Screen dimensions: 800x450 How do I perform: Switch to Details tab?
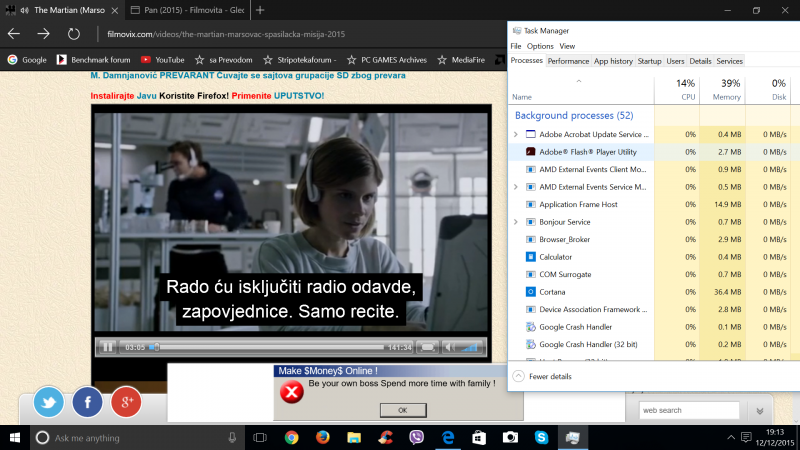click(700, 61)
